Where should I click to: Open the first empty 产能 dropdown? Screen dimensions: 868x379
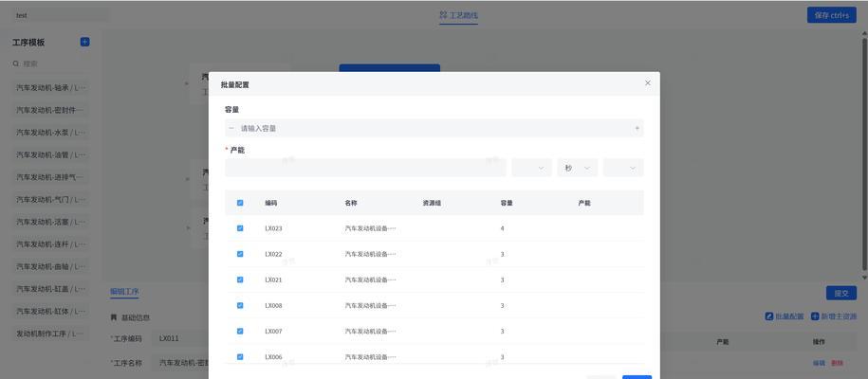(531, 168)
